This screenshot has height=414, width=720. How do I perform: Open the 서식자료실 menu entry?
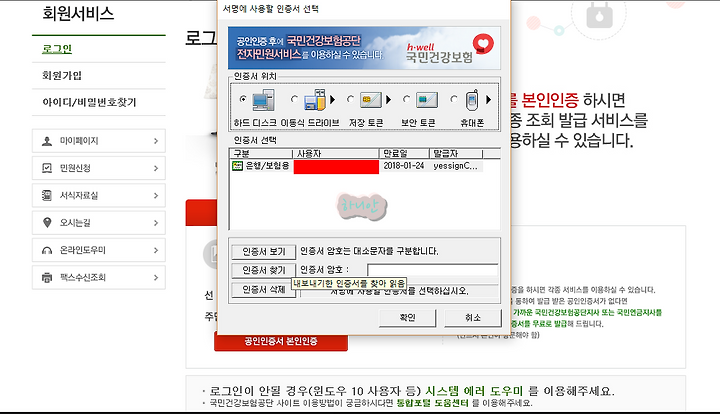(x=99, y=196)
